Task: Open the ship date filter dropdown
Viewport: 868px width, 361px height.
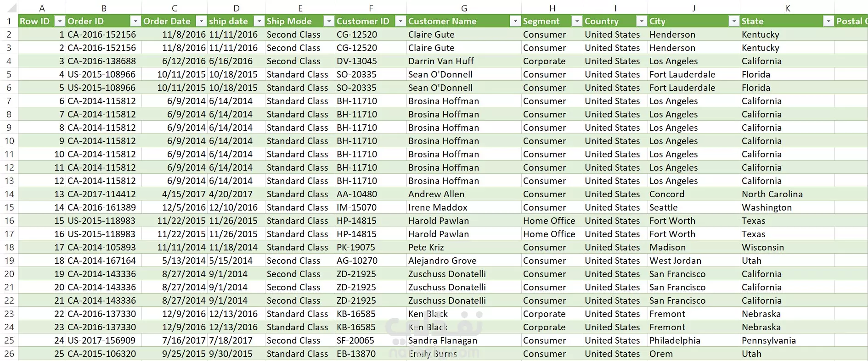Action: [x=259, y=21]
